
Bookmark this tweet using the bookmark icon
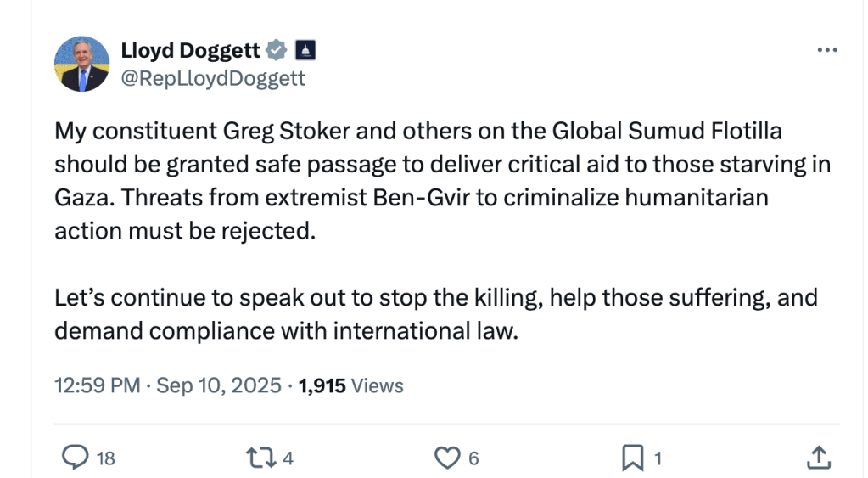[632, 458]
